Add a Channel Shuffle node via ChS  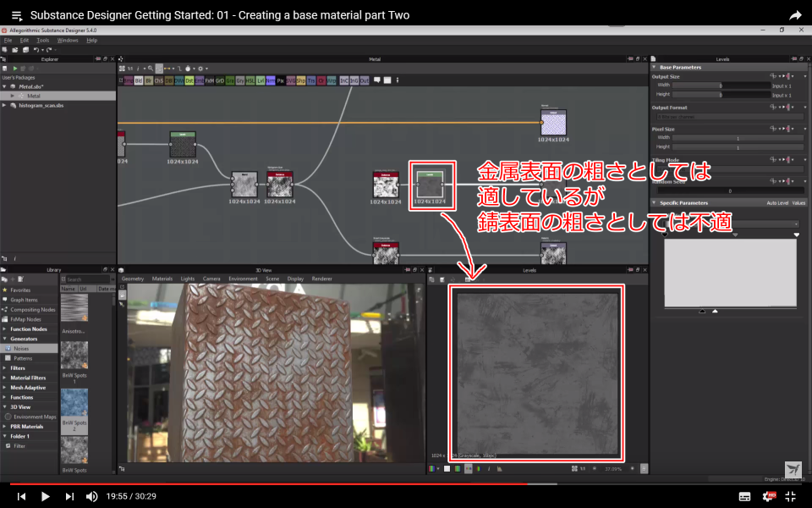pyautogui.click(x=159, y=81)
